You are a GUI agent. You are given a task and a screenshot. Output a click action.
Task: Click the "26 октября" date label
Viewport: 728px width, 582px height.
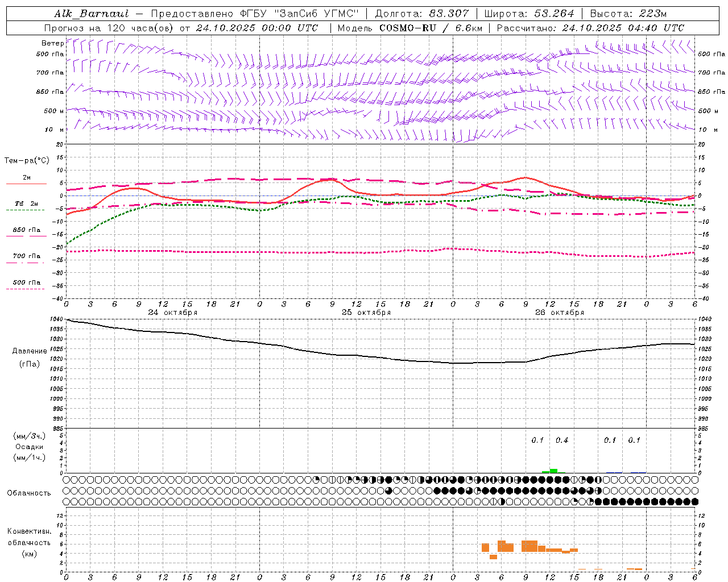[560, 313]
